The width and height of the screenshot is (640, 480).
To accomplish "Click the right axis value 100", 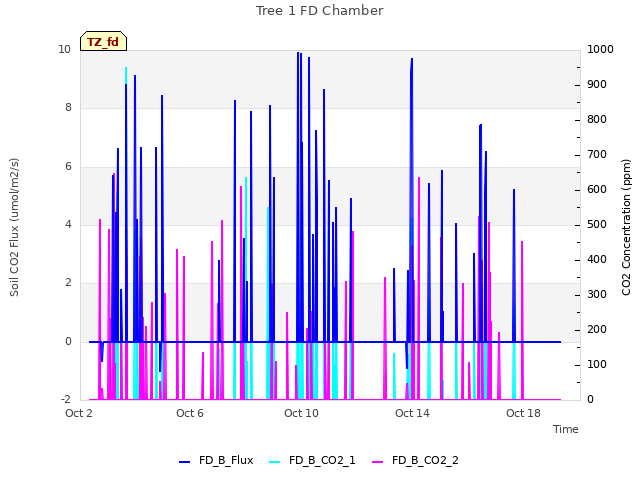I will (x=597, y=364).
